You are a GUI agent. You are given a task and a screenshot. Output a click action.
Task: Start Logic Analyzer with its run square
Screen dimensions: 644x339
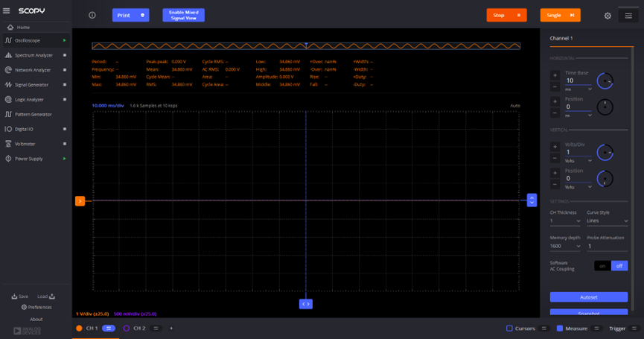pyautogui.click(x=65, y=99)
